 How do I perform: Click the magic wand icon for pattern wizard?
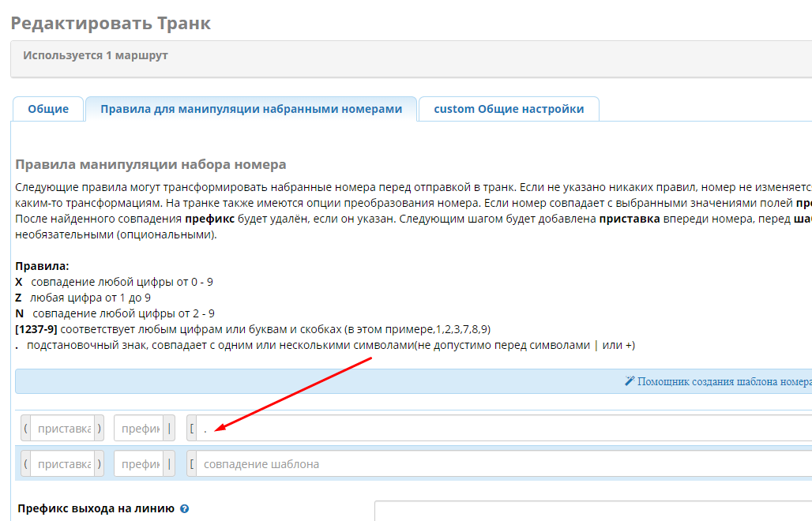pyautogui.click(x=630, y=381)
